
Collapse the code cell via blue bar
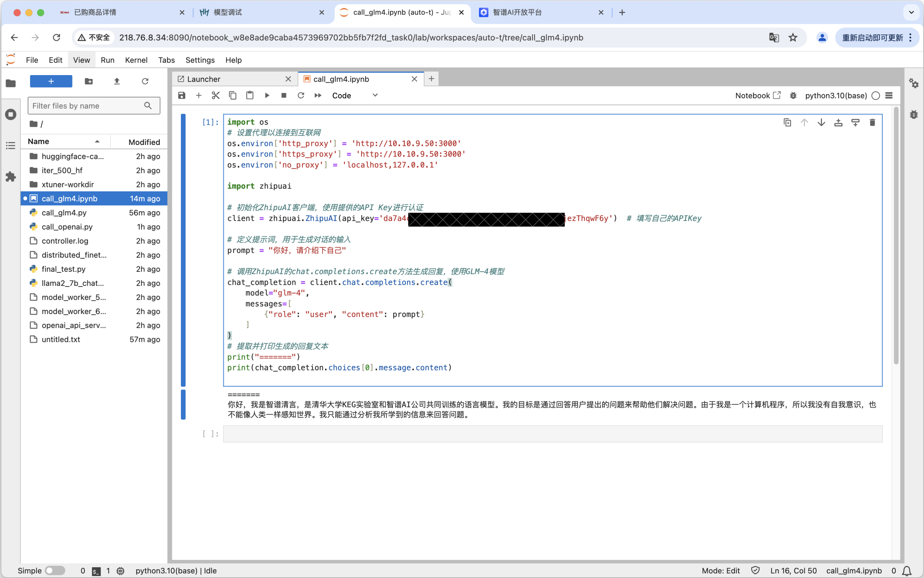(183, 250)
